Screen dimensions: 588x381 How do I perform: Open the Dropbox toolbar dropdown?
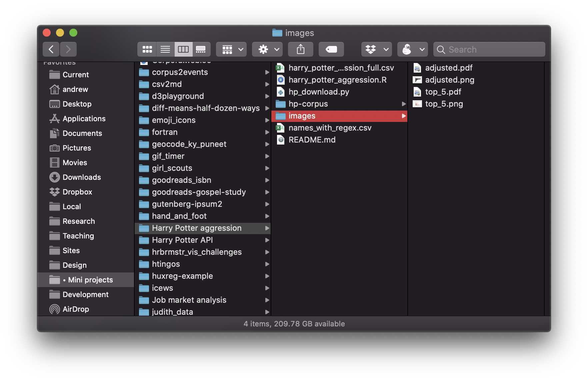[x=376, y=50]
